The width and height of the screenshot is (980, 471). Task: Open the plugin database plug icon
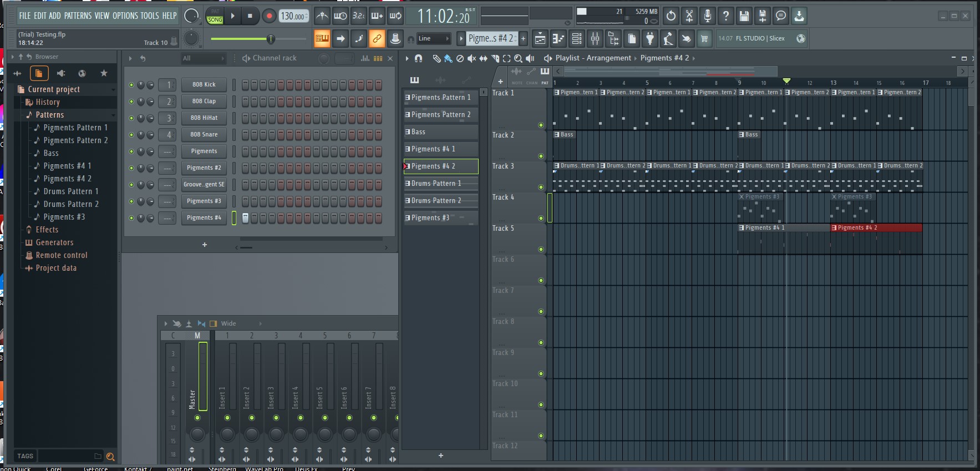649,38
